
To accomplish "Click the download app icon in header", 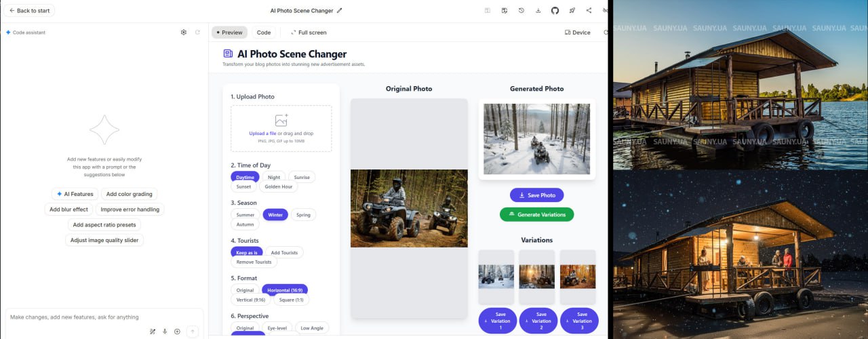I will [x=538, y=11].
